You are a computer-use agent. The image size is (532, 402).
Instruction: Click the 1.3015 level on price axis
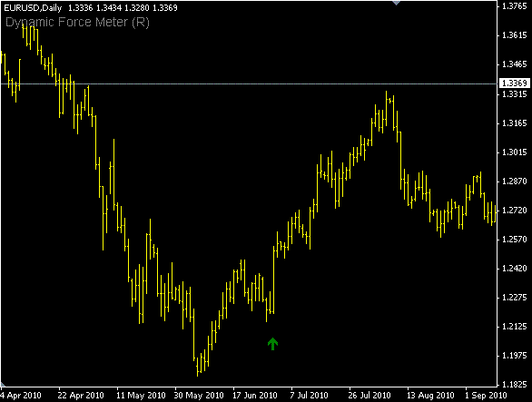click(x=514, y=152)
